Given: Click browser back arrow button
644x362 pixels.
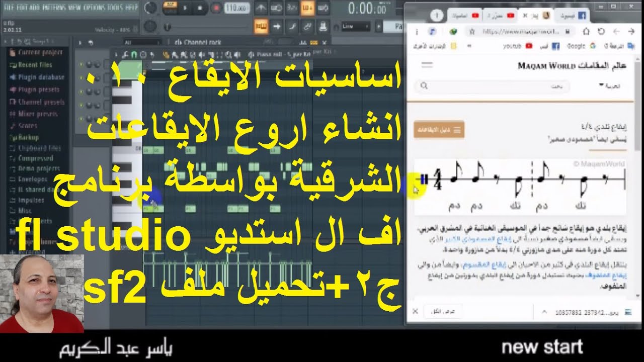Looking at the screenshot, I should [x=631, y=32].
